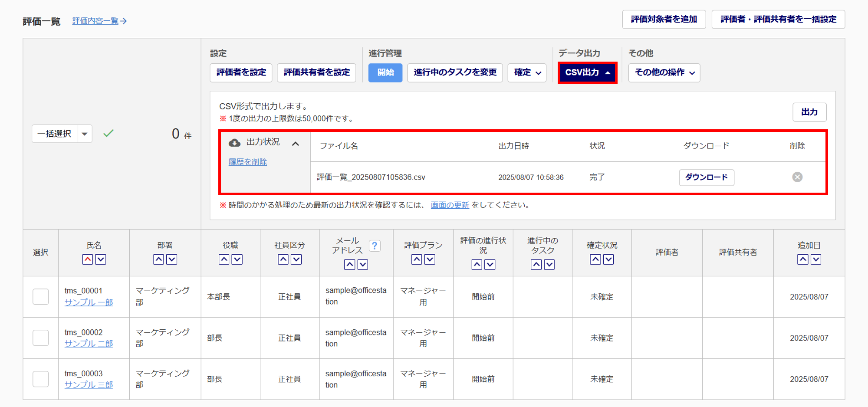The image size is (868, 407).
Task: Sort 氏名 column ascending
Action: [x=88, y=259]
